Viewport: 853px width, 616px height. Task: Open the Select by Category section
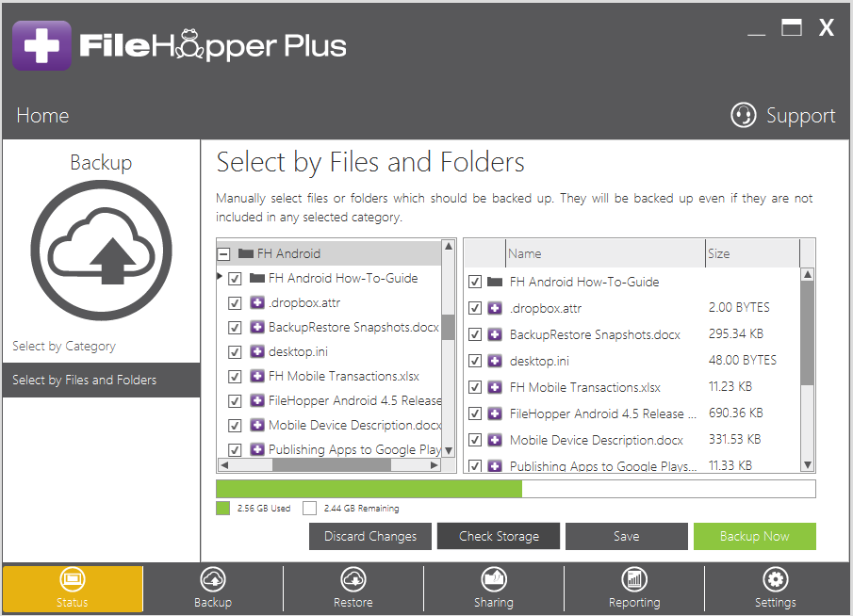click(64, 346)
